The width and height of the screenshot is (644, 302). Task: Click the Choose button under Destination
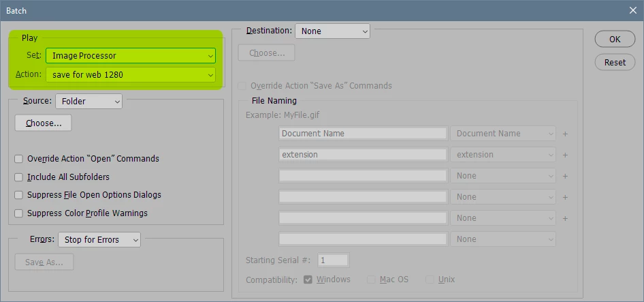(267, 53)
